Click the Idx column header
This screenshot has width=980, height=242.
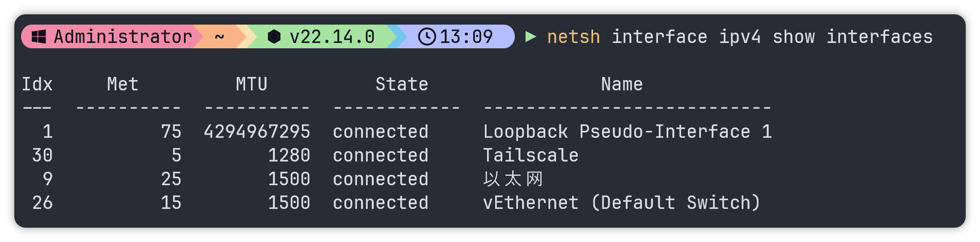click(37, 84)
